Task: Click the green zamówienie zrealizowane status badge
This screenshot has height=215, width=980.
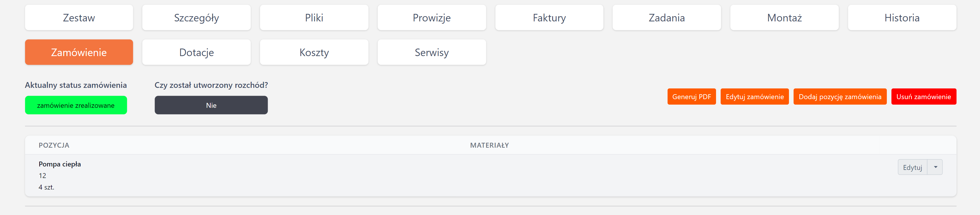Action: (76, 105)
